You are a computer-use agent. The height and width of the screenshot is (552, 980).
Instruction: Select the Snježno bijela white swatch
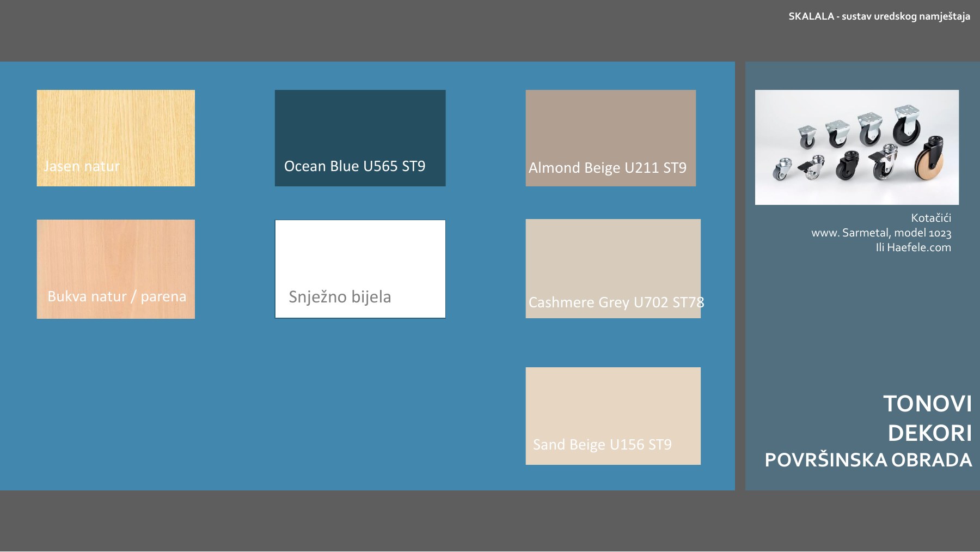click(360, 269)
